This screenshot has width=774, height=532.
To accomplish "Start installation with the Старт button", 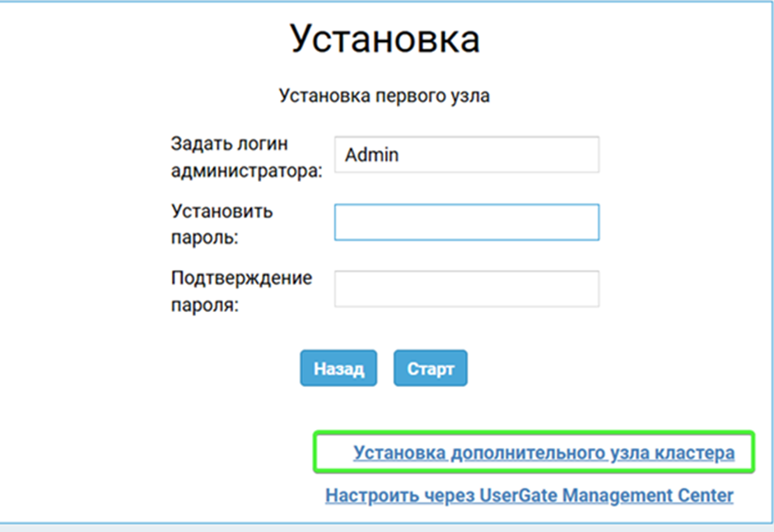I will (430, 369).
